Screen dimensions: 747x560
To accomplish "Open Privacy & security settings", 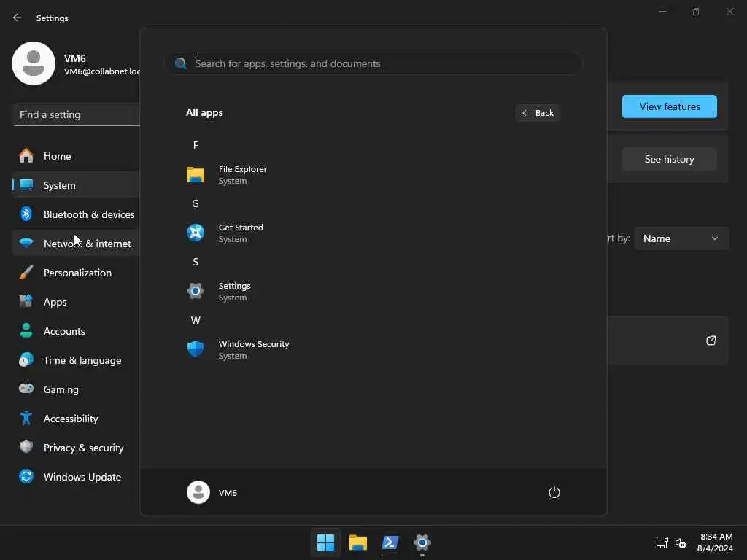I will (76, 448).
